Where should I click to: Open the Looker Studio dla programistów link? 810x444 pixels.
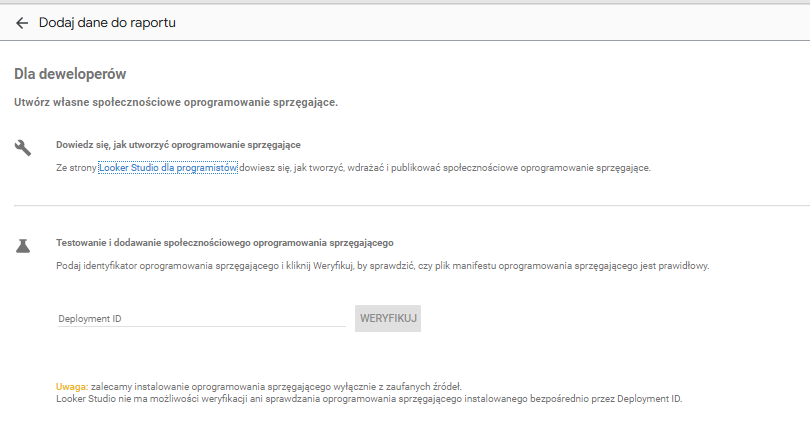[167, 168]
